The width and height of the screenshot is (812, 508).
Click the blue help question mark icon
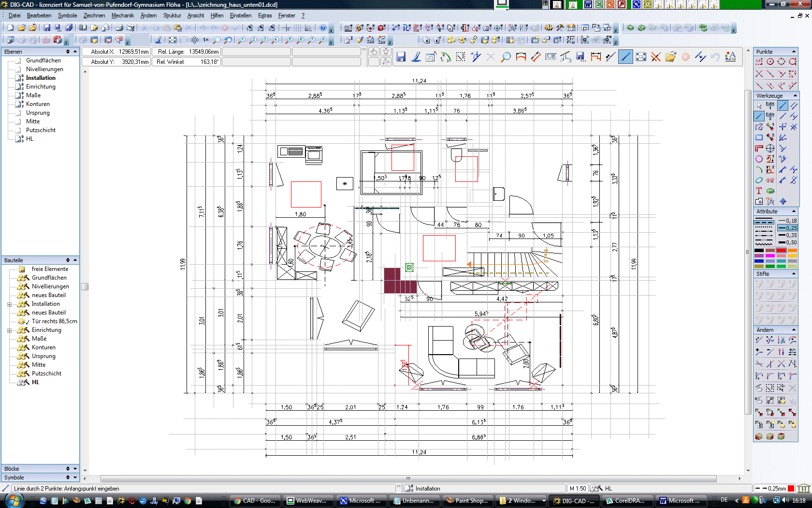[323, 28]
